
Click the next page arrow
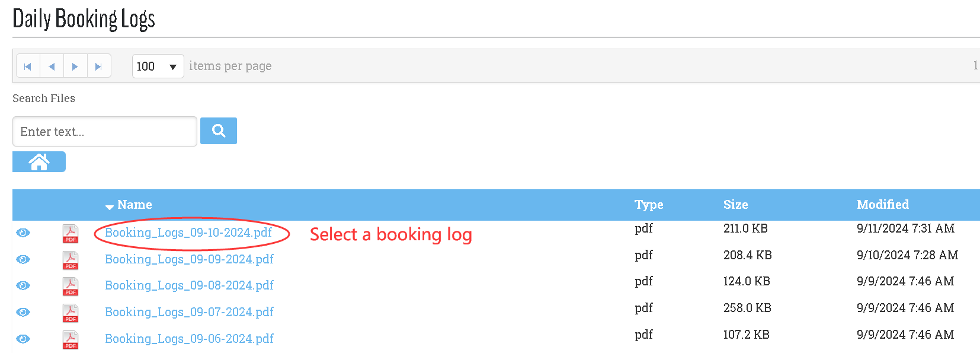pos(75,65)
